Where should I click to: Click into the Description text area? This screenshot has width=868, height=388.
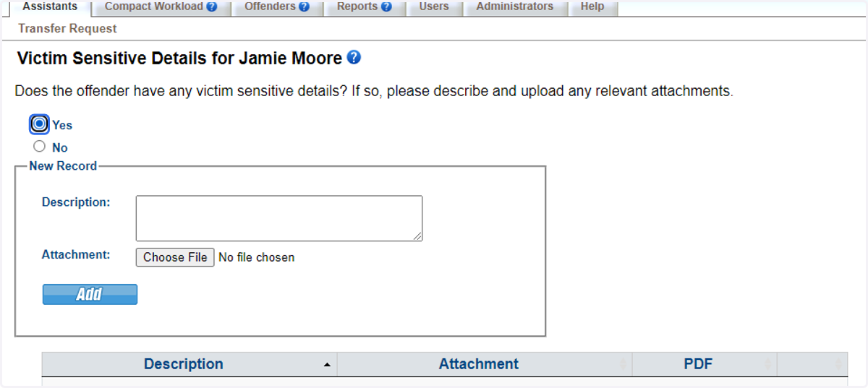279,218
